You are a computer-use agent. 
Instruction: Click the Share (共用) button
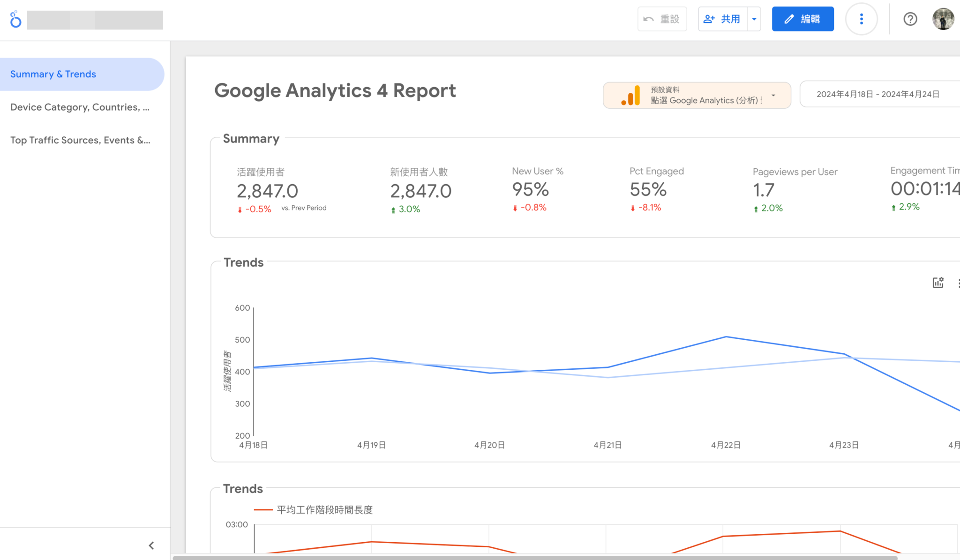(722, 19)
